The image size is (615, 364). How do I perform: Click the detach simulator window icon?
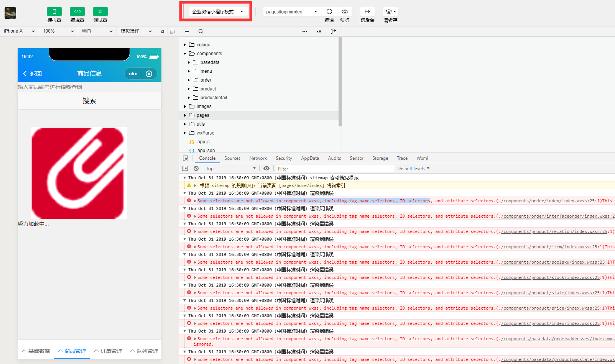point(173,31)
